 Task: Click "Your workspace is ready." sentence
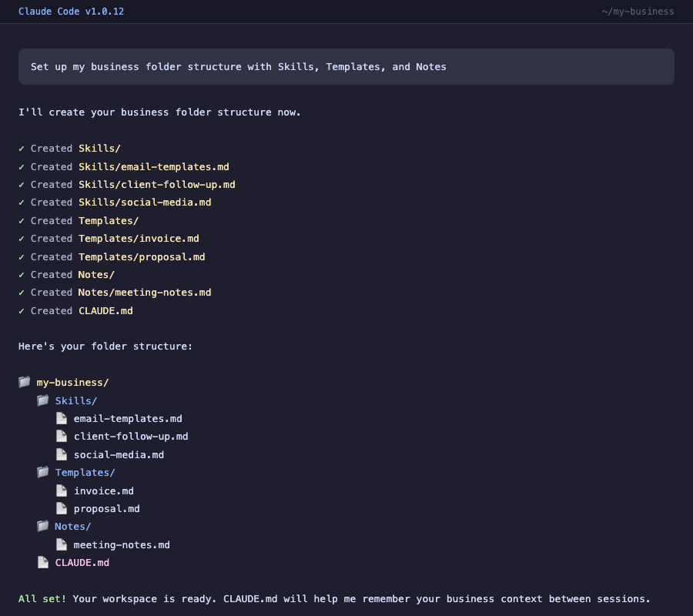point(145,599)
